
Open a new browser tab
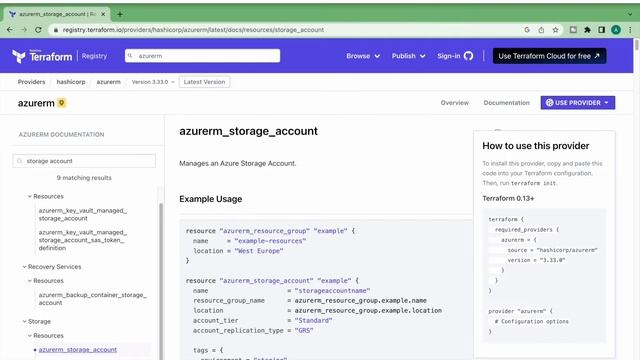coord(120,14)
